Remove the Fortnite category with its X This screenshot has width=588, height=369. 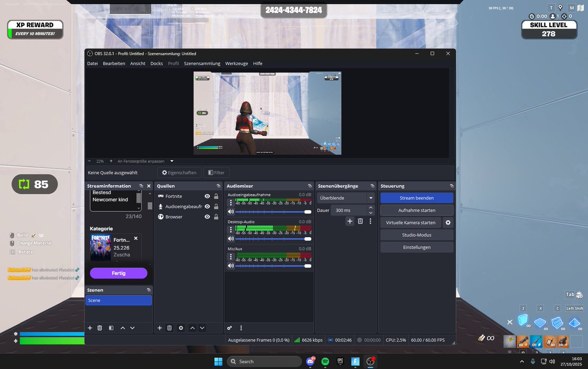pyautogui.click(x=136, y=238)
